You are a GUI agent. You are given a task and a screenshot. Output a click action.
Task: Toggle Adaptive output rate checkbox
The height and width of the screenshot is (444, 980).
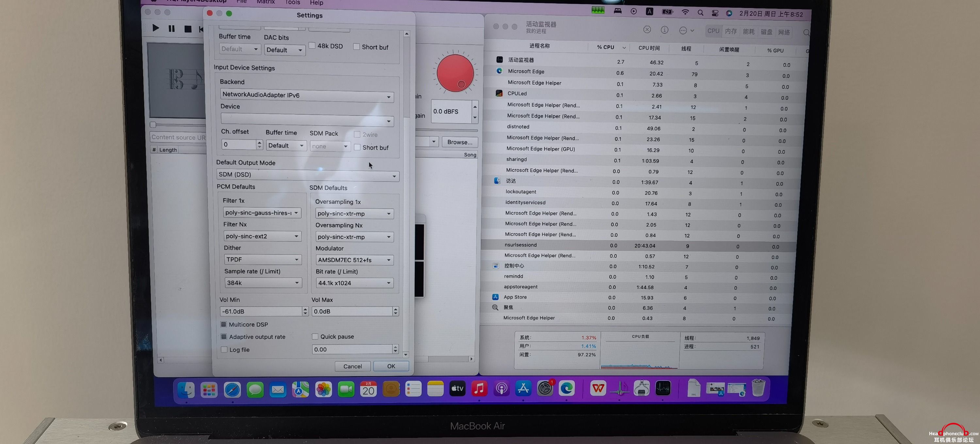click(224, 337)
